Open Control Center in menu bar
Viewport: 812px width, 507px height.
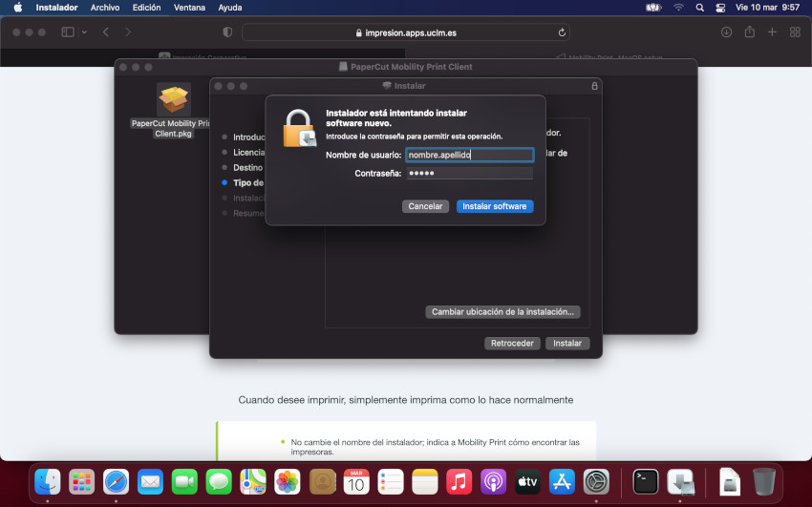point(720,8)
